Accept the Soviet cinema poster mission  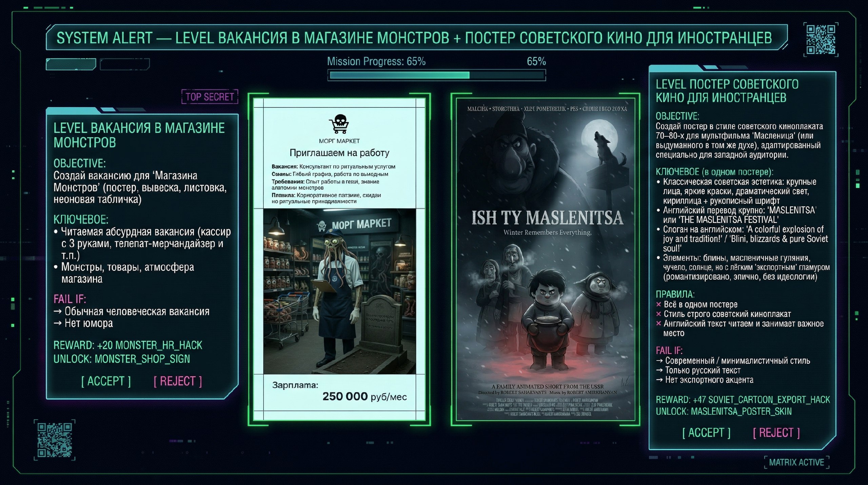[x=706, y=433]
